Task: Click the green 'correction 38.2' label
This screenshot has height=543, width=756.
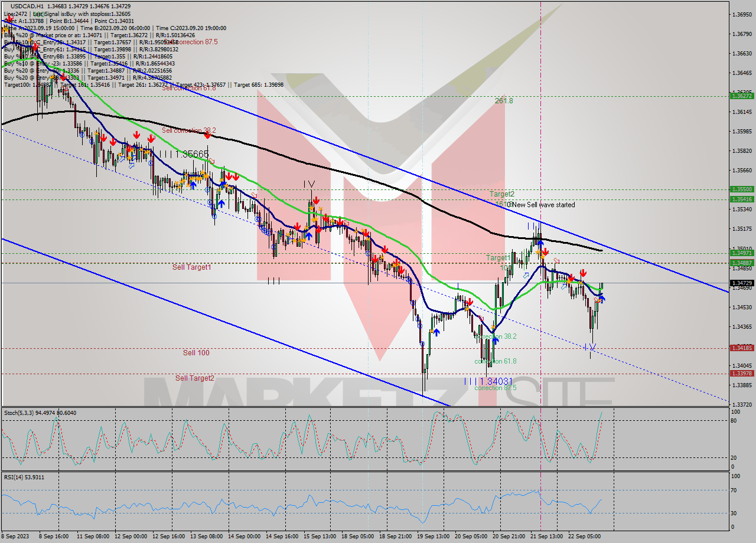Action: 497,336
